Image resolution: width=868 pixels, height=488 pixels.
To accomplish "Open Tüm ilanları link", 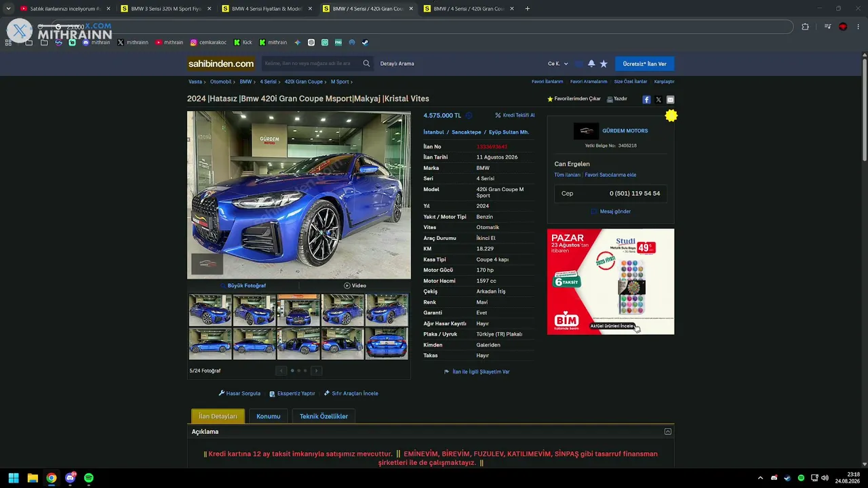I will pyautogui.click(x=568, y=175).
